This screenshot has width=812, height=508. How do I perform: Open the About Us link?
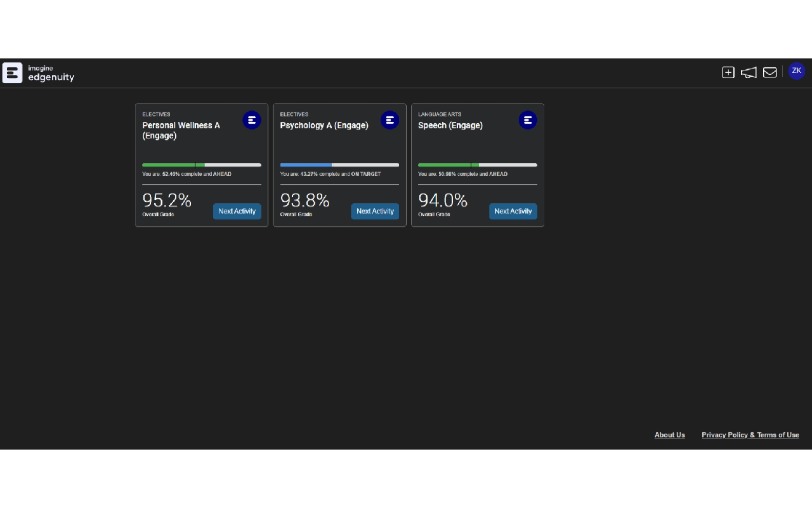[669, 434]
